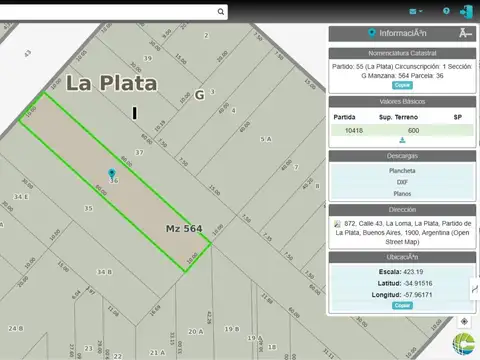
Task: Download the partida 10418 data
Action: point(402,140)
